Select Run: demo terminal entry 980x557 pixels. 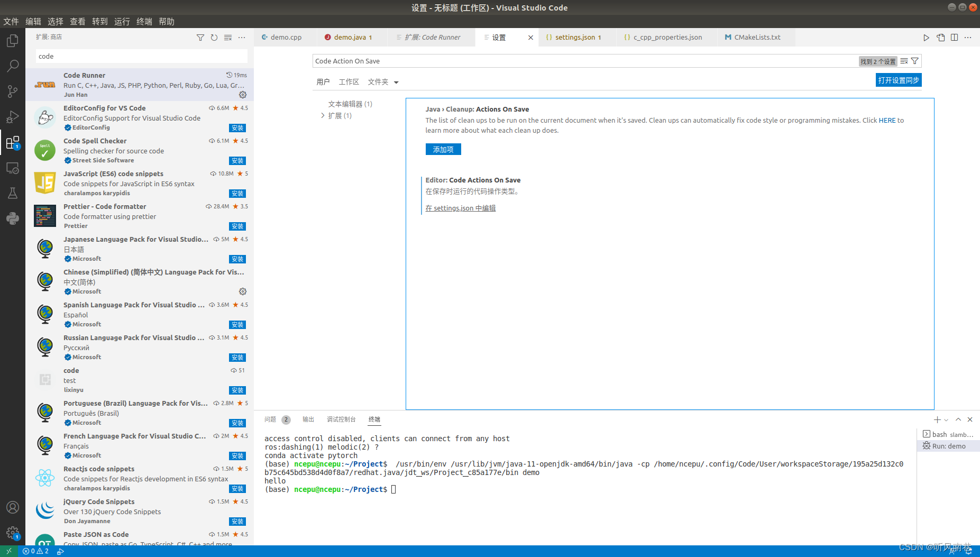tap(948, 446)
